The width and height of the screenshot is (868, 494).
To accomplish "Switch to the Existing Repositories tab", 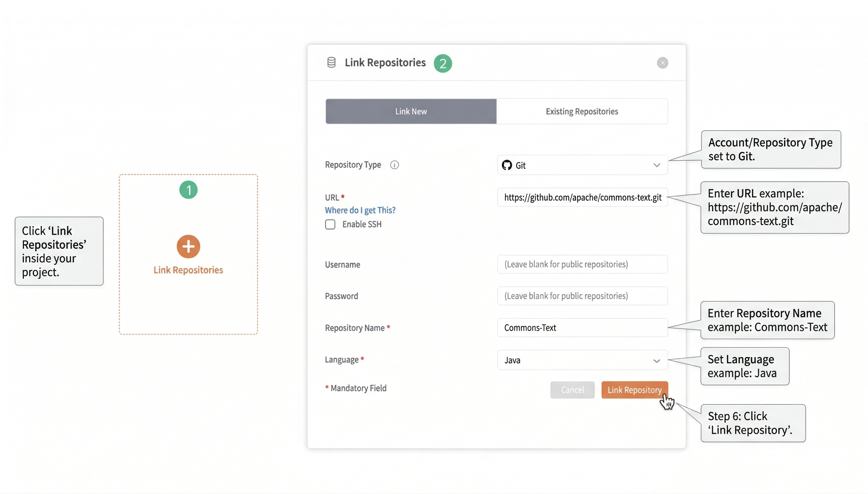I will [582, 111].
